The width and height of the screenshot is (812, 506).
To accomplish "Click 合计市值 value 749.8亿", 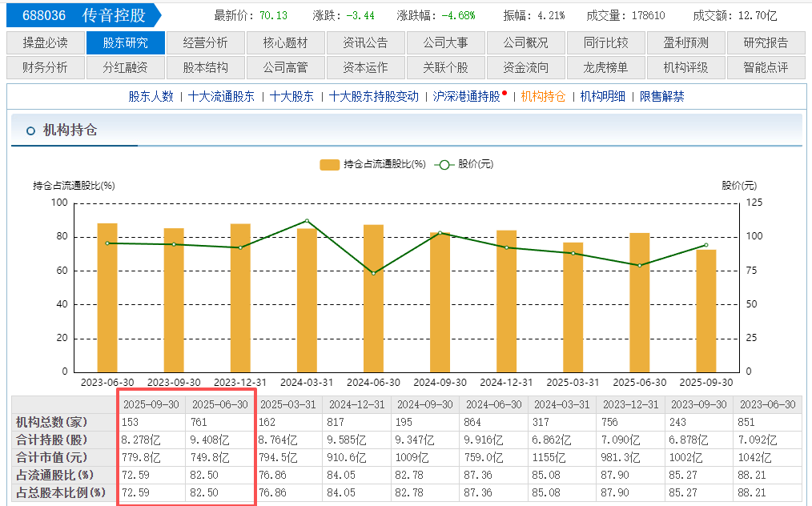I will tap(210, 458).
